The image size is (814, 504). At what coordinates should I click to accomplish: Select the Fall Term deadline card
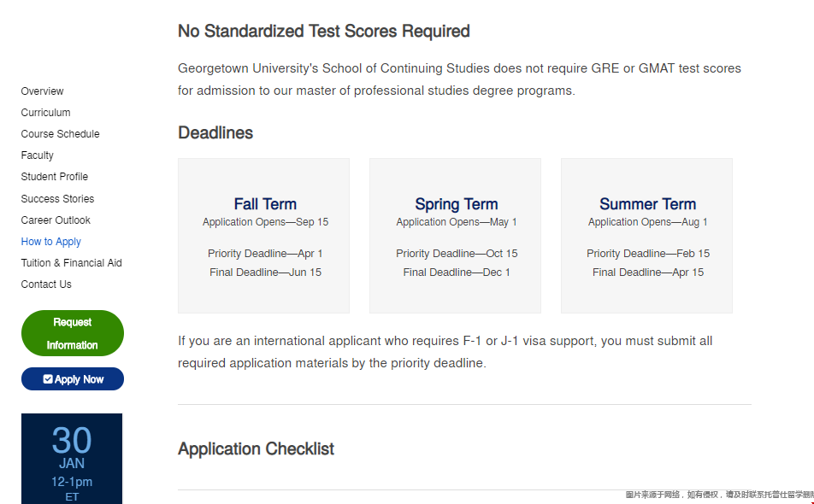click(x=263, y=236)
